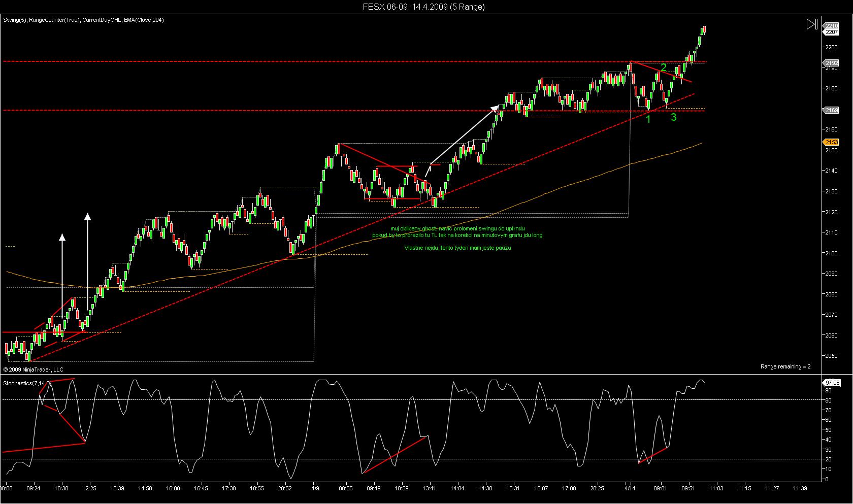Screen dimensions: 853x504
Task: Click the 13:41 time axis label
Action: pos(430,488)
